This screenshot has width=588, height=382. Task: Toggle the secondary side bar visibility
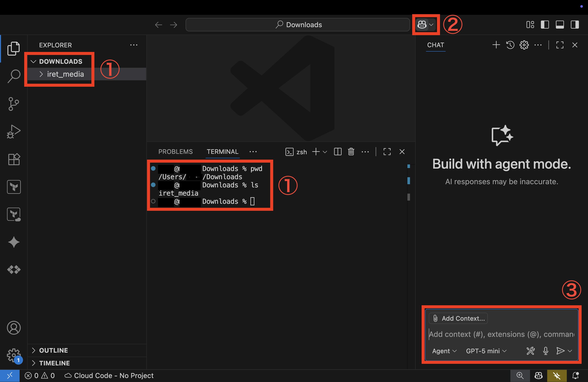point(575,25)
